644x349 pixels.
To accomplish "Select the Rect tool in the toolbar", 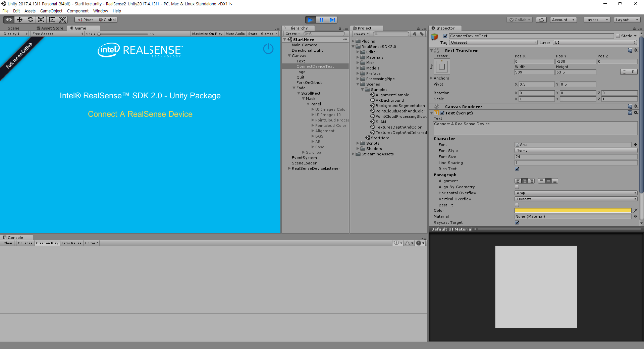I will [x=52, y=20].
